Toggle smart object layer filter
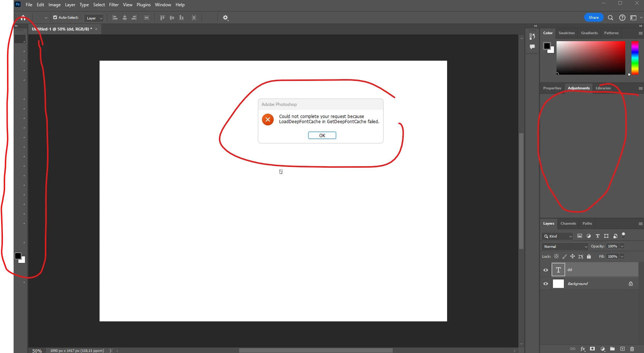Screen dimensions: 644x353 (x=615, y=236)
